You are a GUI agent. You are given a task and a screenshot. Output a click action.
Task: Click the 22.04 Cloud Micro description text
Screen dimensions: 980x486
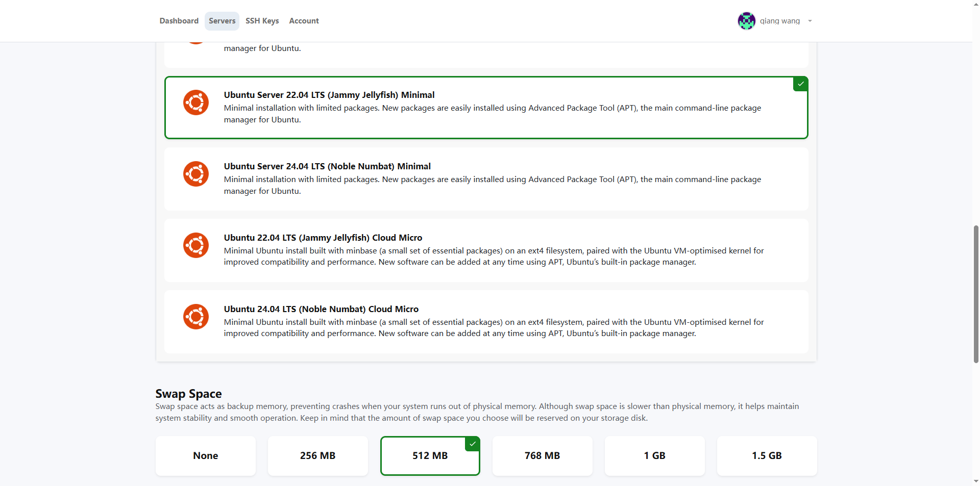[x=494, y=257]
